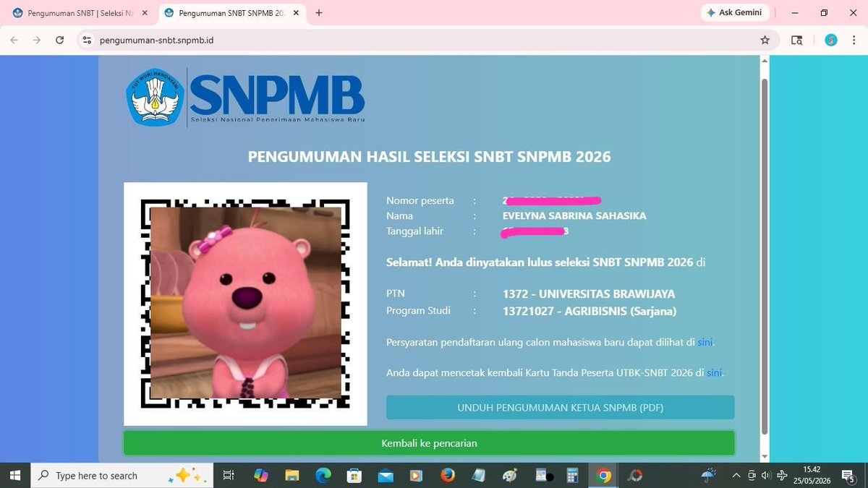Go back to the previous page
This screenshot has width=868, height=488.
coord(14,40)
